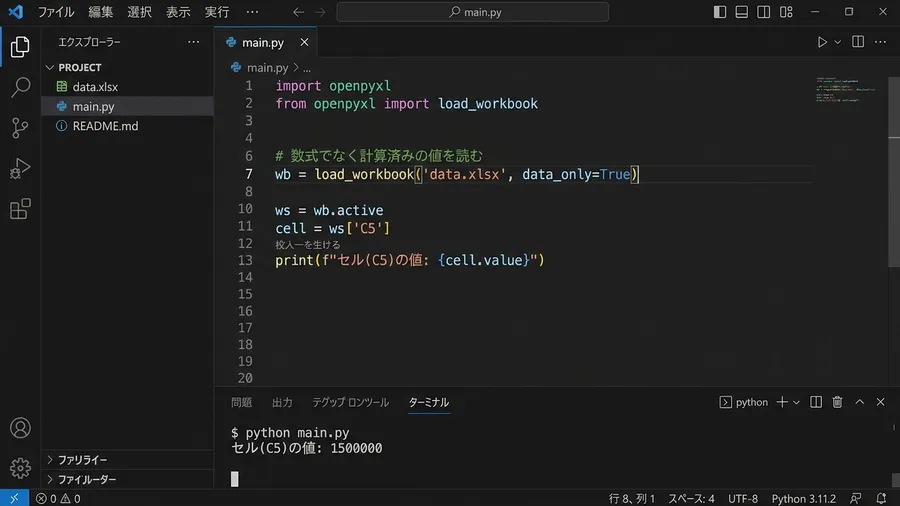Click the terminal input cursor
This screenshot has height=506, width=900.
(234, 478)
